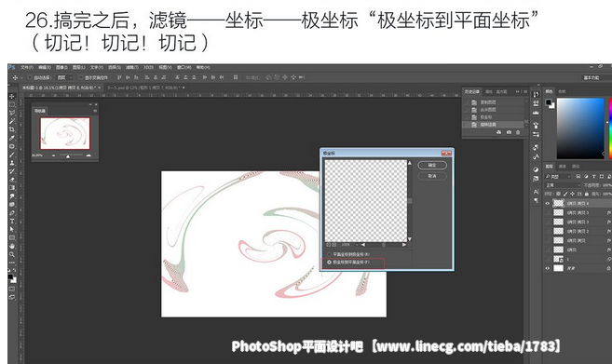This screenshot has height=364, width=612.
Task: Select the Eyedropper tool
Action: 12,138
